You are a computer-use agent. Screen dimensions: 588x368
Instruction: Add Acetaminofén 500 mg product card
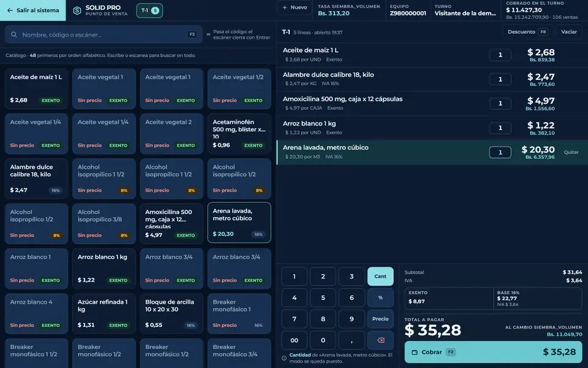[239, 134]
